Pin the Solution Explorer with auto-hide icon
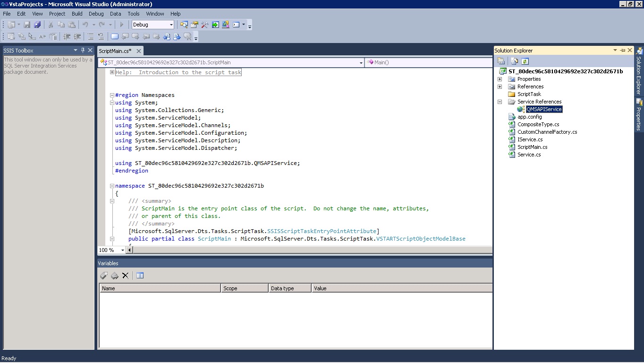This screenshot has height=363, width=644. [622, 50]
